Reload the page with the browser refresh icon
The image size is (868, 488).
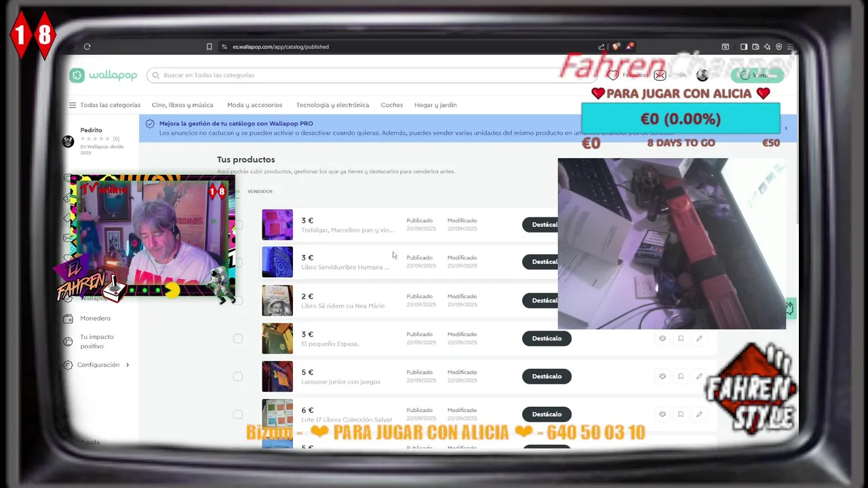click(x=87, y=47)
